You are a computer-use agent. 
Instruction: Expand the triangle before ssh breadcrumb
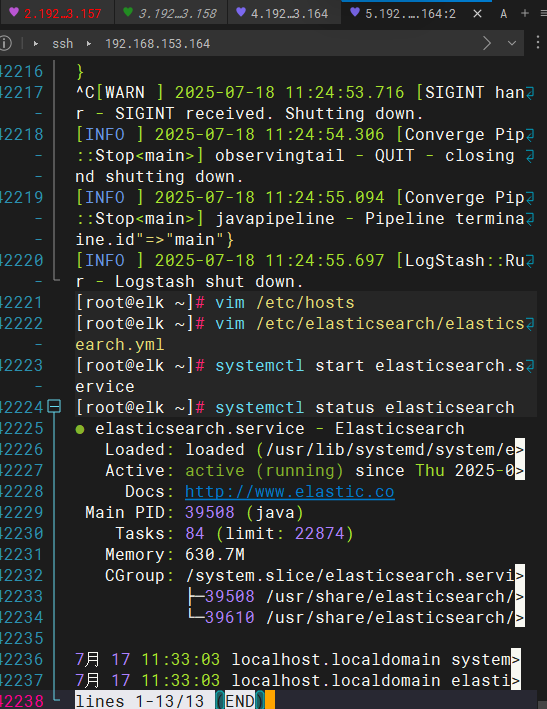[36, 44]
